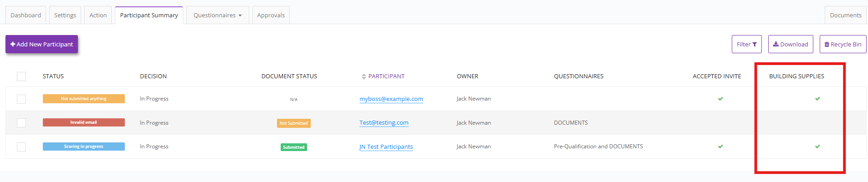Open the Approvals tab

pyautogui.click(x=271, y=15)
